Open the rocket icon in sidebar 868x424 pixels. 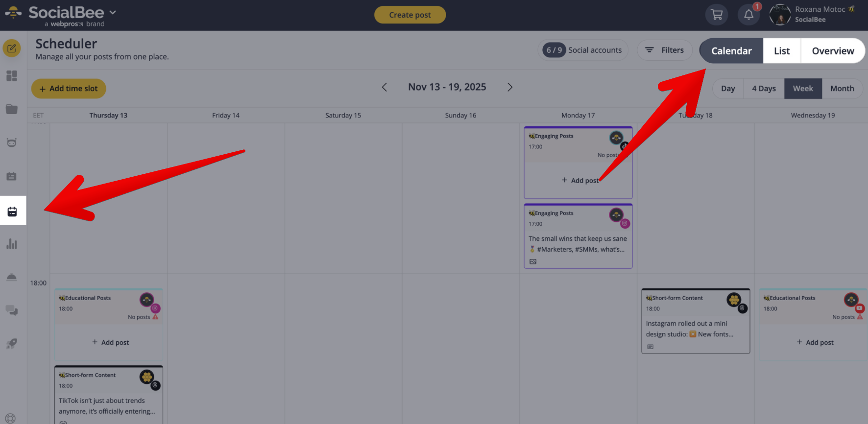12,344
